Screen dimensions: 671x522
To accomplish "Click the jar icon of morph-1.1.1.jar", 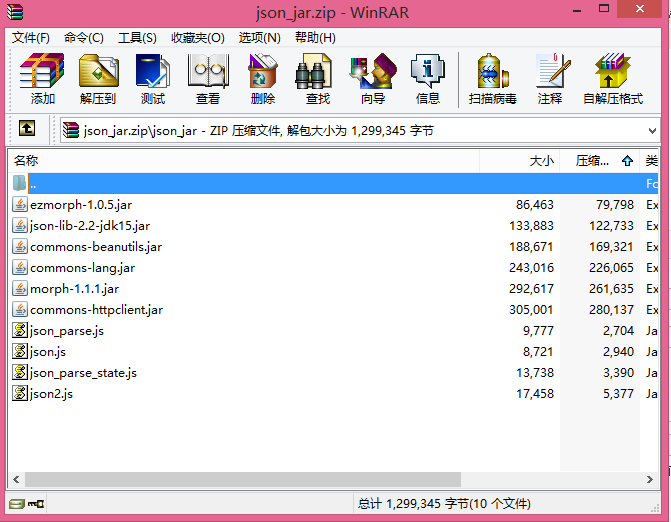I will point(20,288).
